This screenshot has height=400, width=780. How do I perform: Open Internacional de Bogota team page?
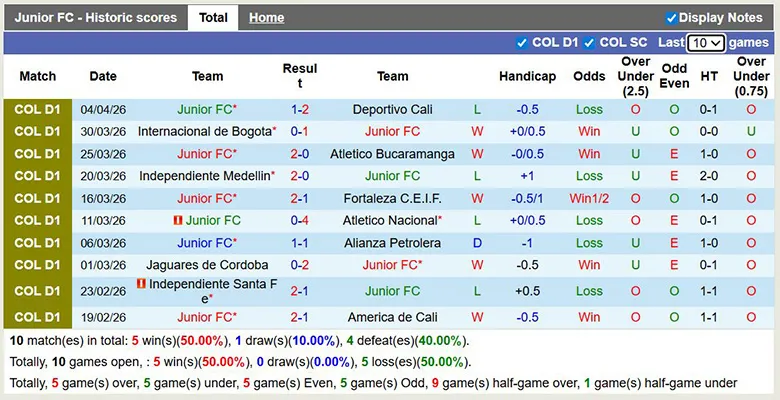(x=204, y=132)
